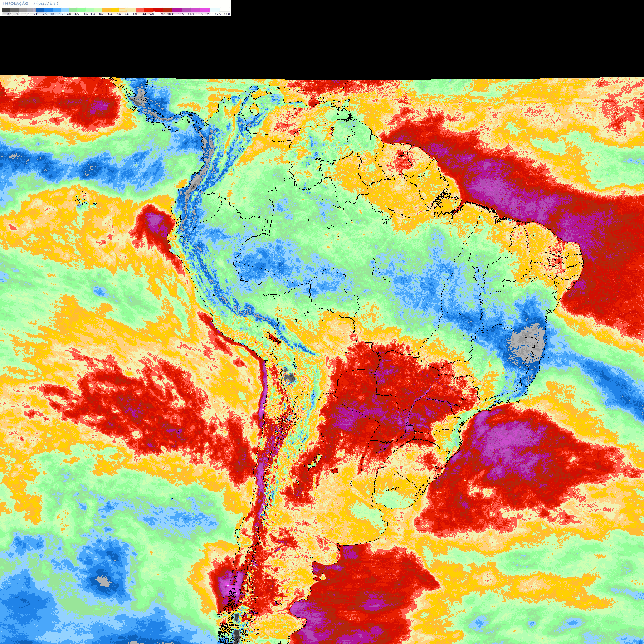Click the 11.0 legend scale number

pyautogui.click(x=191, y=14)
